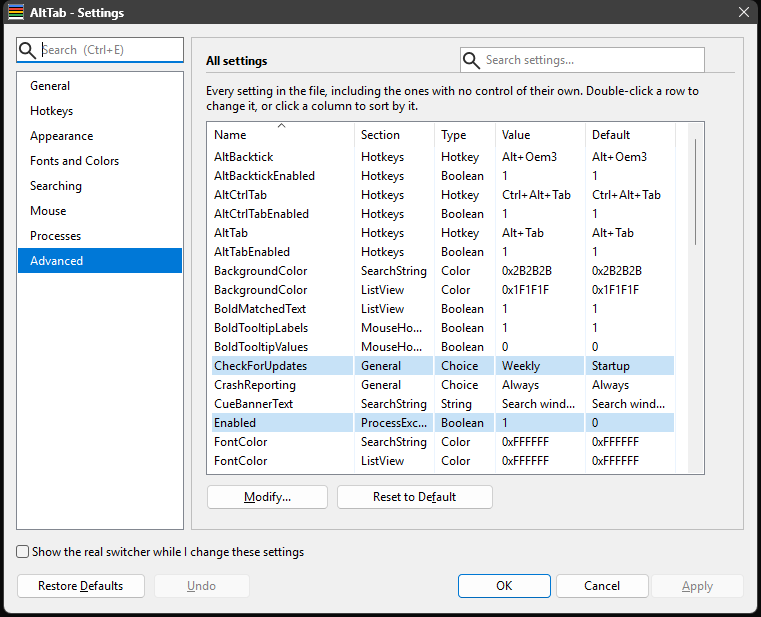Select the AltBacktick row
This screenshot has width=761, height=617.
(443, 157)
